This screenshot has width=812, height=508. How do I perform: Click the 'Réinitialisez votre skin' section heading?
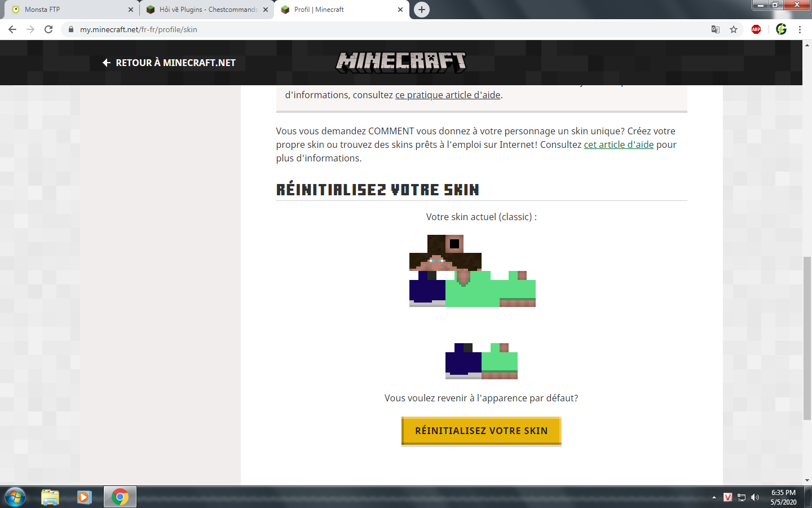[x=378, y=190]
